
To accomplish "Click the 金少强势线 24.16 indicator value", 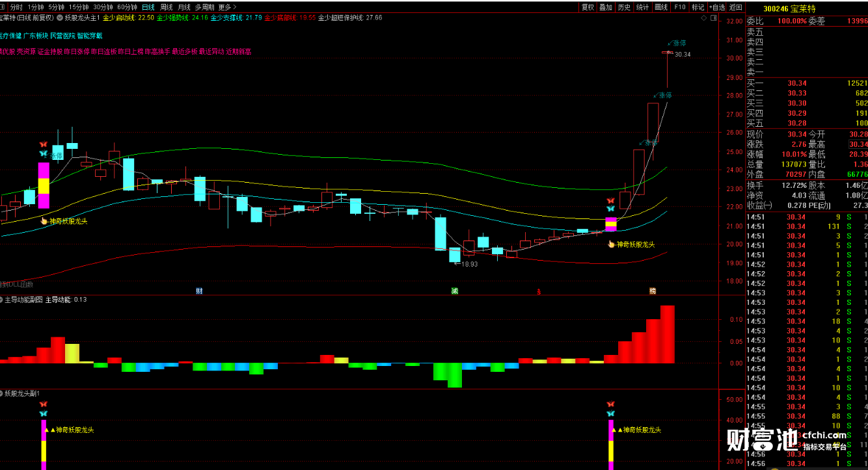I will pos(182,18).
